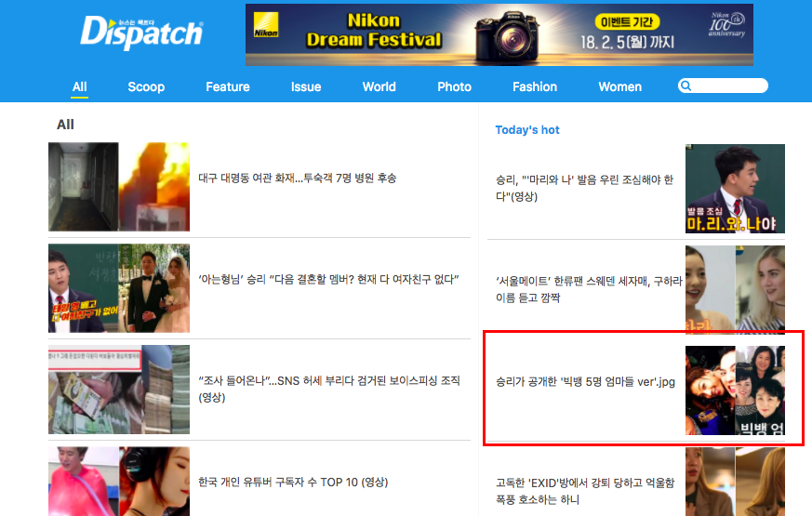The image size is (812, 516).
Task: Open the 한국 개인 유튜버 TOP 10 article
Action: point(293,483)
